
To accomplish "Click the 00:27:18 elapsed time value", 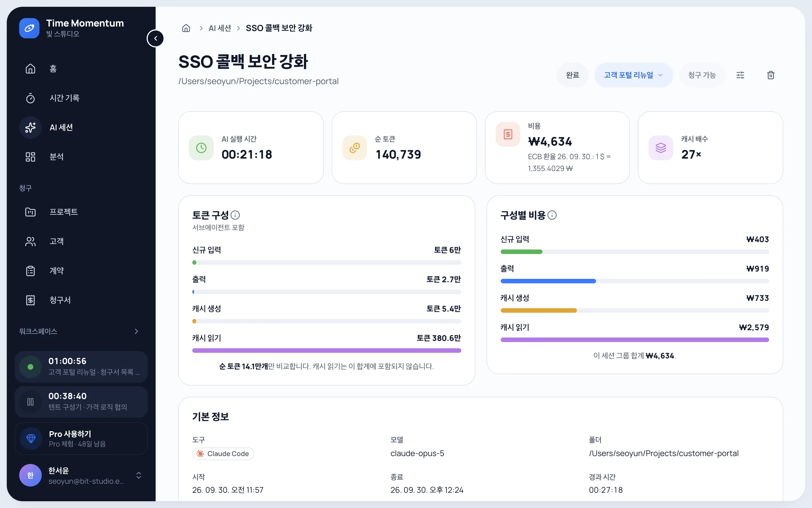I will point(606,490).
